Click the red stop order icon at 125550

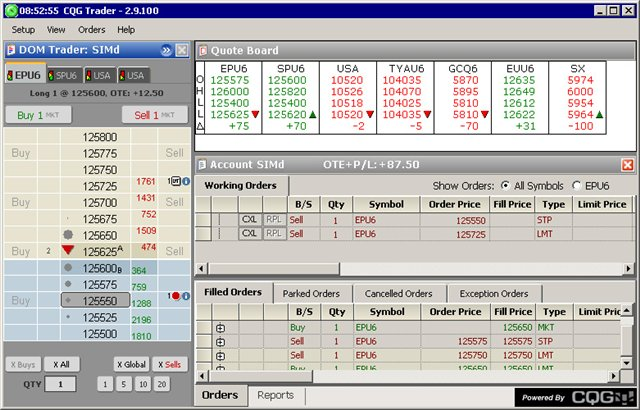[174, 296]
